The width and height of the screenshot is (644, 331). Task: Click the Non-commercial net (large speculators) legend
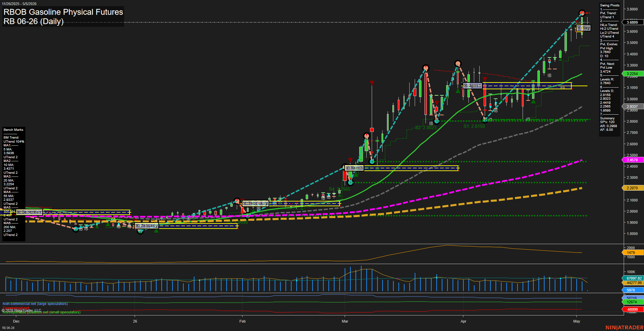coord(35,304)
